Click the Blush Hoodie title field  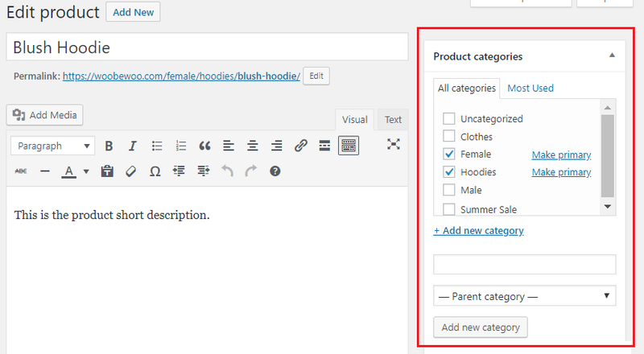click(x=207, y=47)
